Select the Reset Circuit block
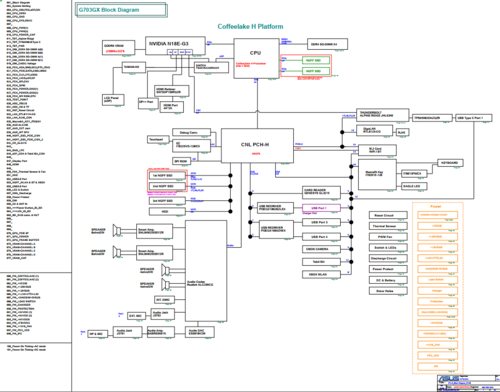Screen dimensions: 500x392 click(388, 215)
